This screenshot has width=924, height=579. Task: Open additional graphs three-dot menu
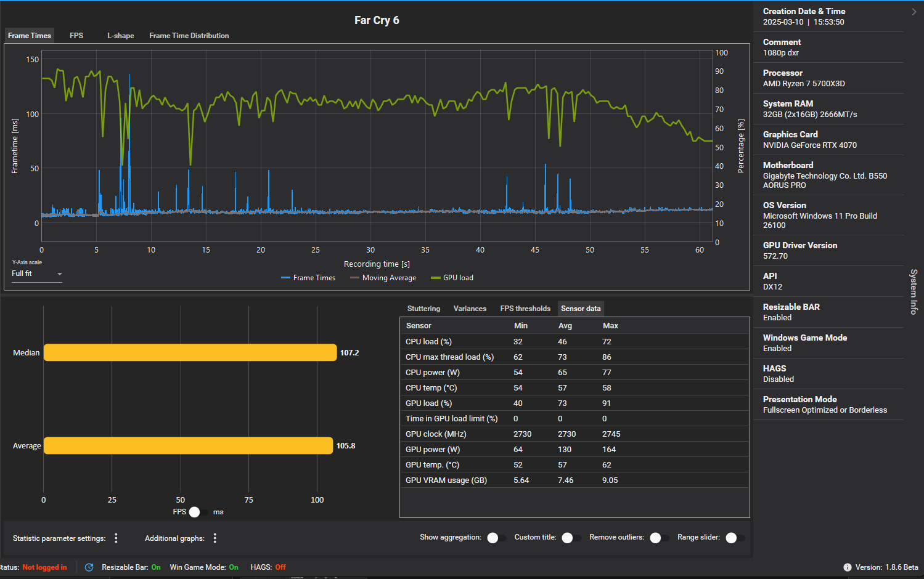[215, 538]
